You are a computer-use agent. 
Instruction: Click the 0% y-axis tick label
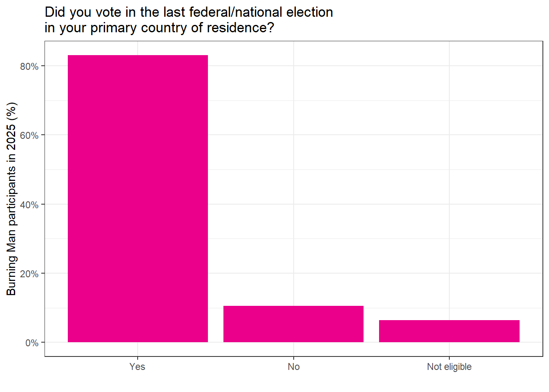click(x=32, y=343)
